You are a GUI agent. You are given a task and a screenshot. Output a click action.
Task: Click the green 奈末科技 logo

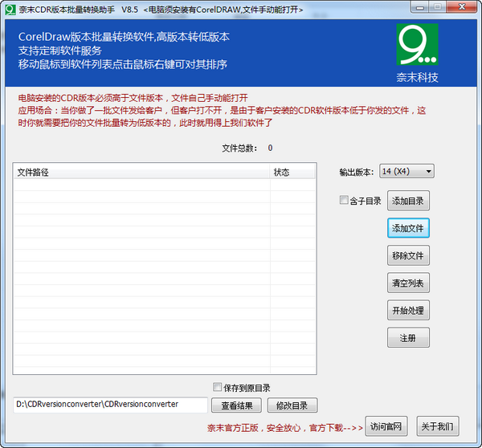point(417,47)
